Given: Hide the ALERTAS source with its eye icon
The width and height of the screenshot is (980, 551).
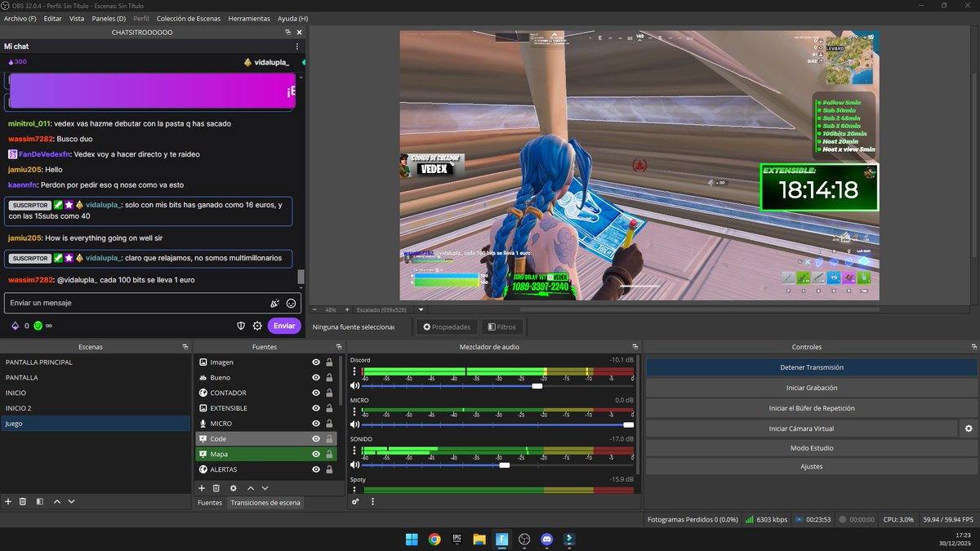Looking at the screenshot, I should [x=316, y=469].
